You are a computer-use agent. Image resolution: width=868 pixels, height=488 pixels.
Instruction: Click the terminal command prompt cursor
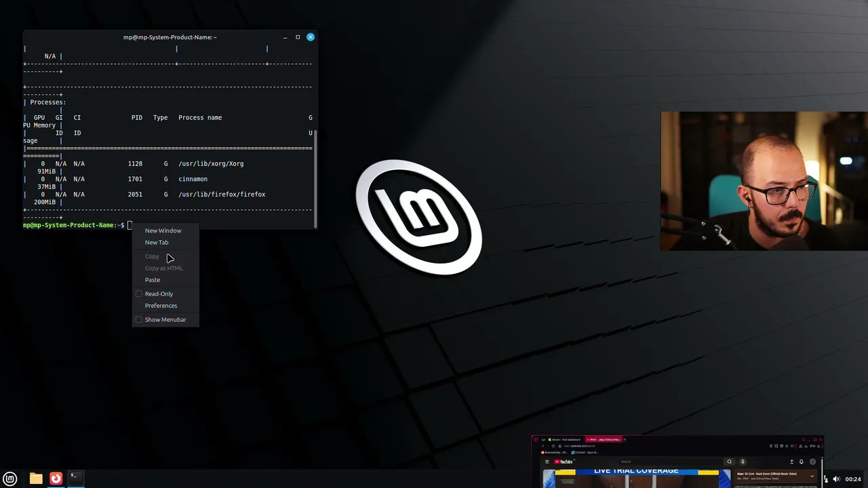[130, 225]
